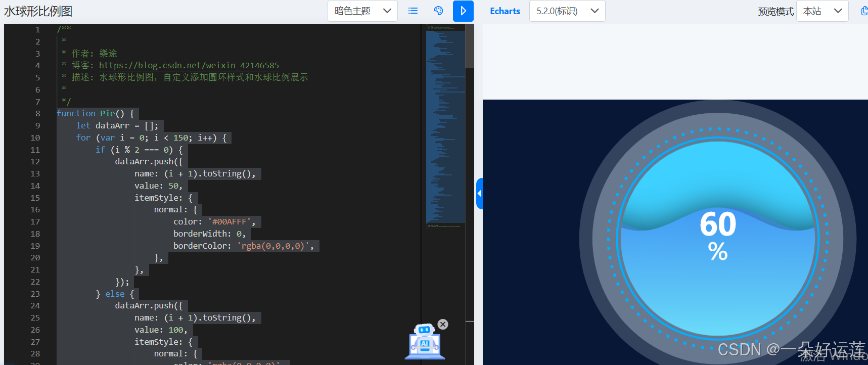
Task: Click the '} else {' code line
Action: point(115,294)
